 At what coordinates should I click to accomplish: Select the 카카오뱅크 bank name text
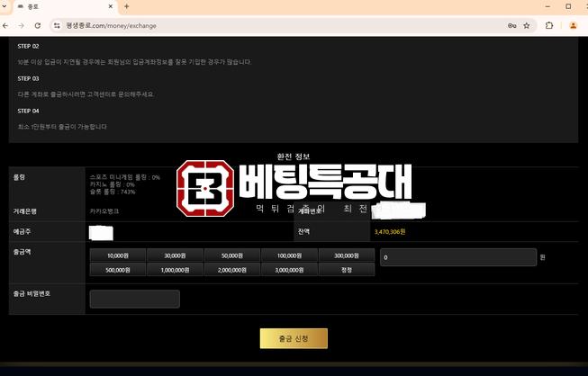[x=104, y=211]
